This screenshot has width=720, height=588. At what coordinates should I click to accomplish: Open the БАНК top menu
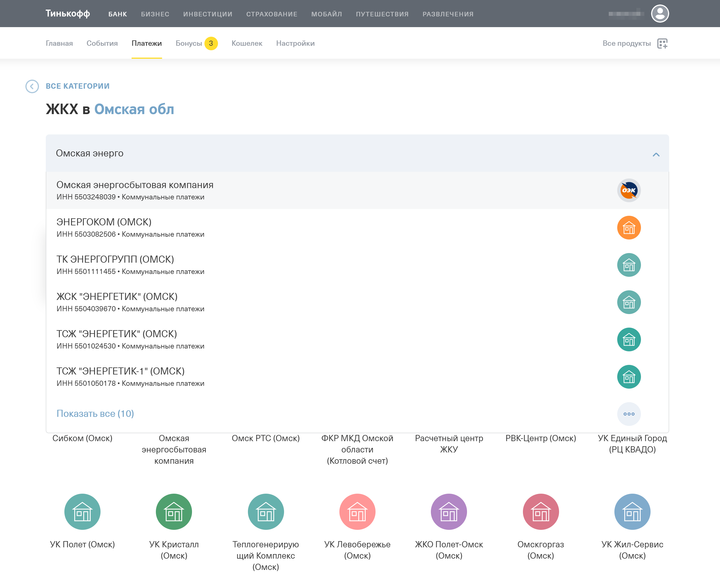(x=117, y=14)
